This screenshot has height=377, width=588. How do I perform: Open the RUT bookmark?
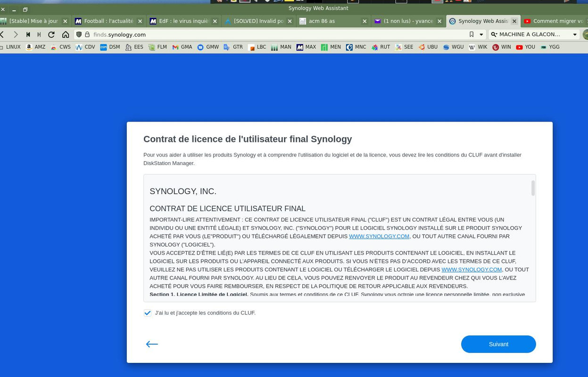381,47
